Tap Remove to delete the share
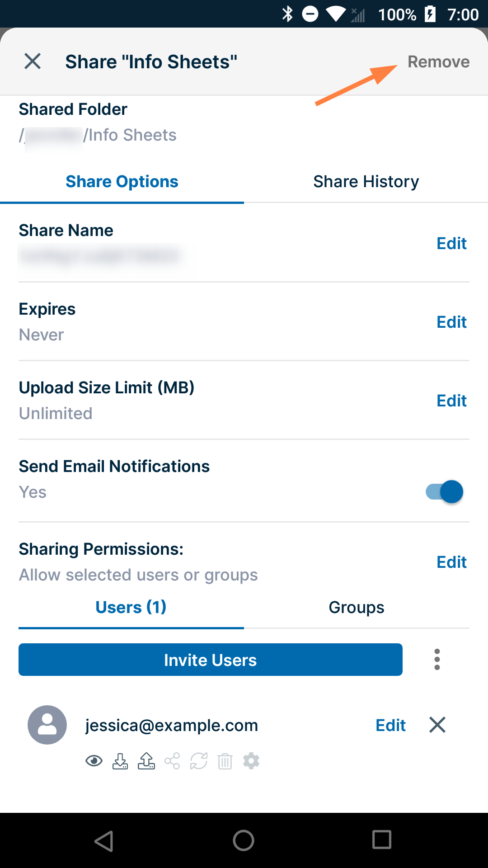Image resolution: width=488 pixels, height=868 pixels. [x=438, y=62]
